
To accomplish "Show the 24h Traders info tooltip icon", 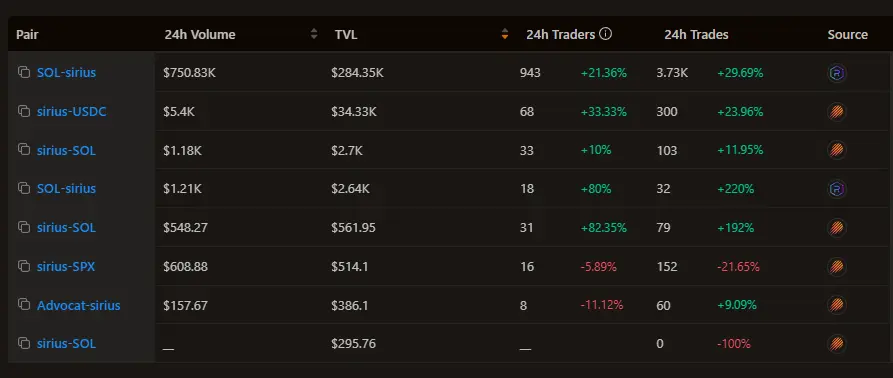I will [x=606, y=34].
